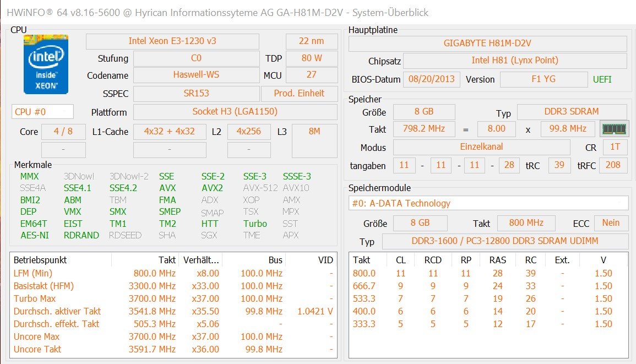The image size is (636, 364).
Task: Click the CR value 1T
Action: 615,147
